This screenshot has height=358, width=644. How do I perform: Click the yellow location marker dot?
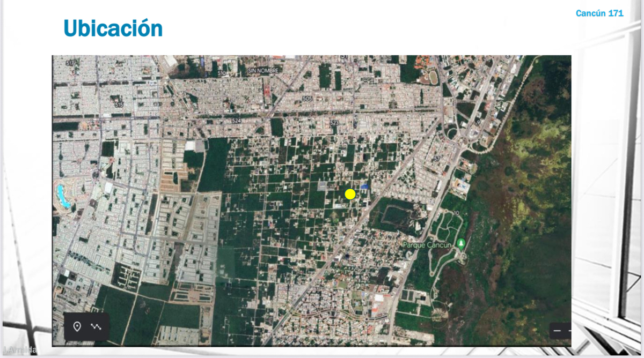tap(350, 194)
